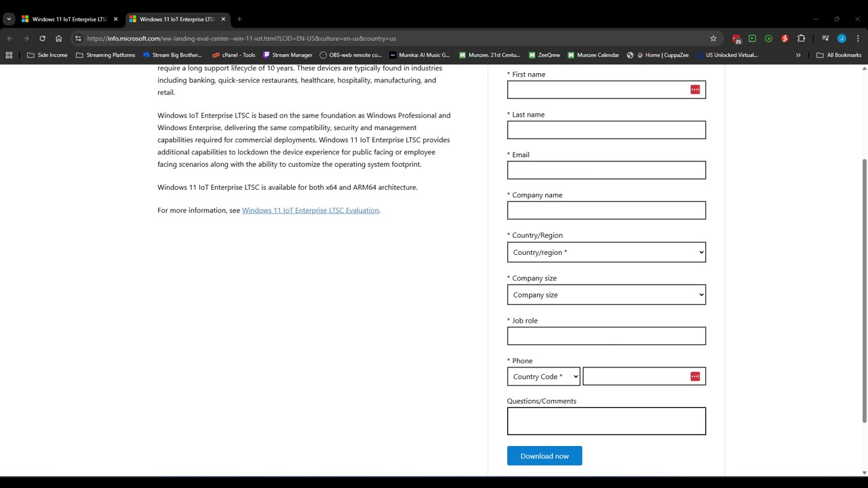This screenshot has height=488, width=868.
Task: Open the phone Country Code dropdown
Action: point(544,376)
